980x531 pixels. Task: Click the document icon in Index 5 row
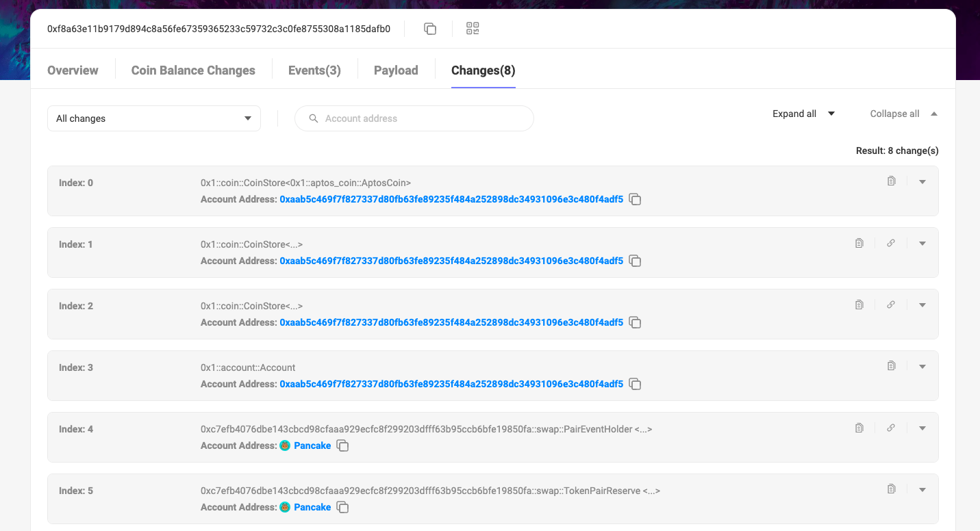(891, 489)
